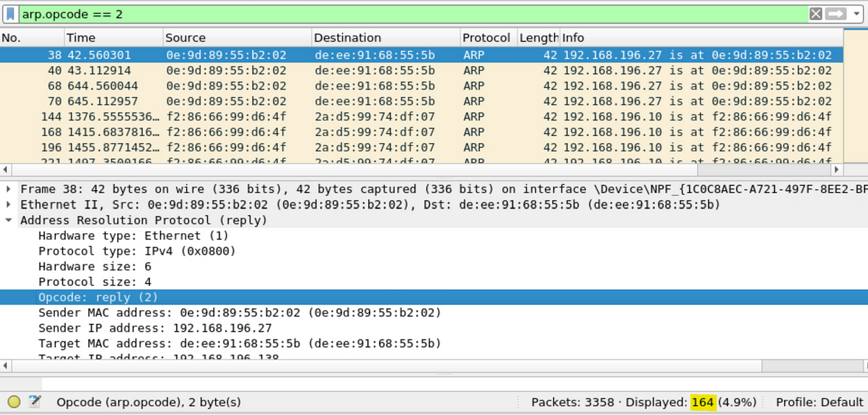Select packet number 40 row
Image resolution: width=868 pixels, height=415 pixels.
tap(422, 71)
